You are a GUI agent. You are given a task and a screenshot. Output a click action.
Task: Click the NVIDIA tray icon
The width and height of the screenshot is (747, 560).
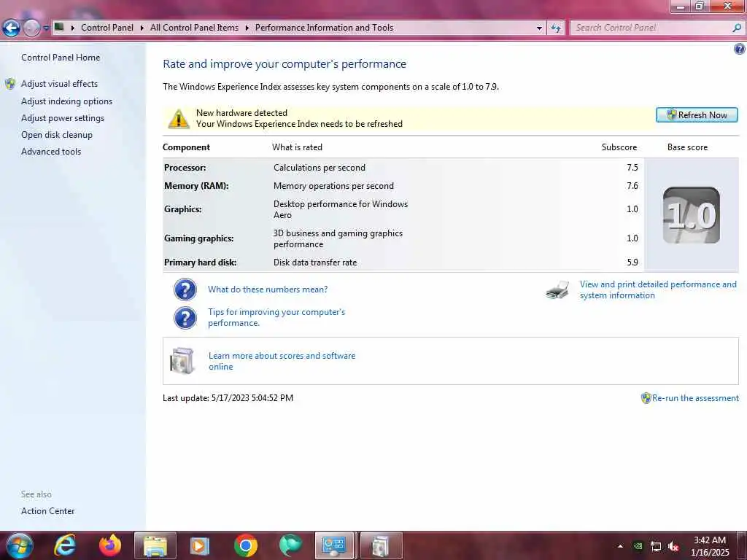638,546
